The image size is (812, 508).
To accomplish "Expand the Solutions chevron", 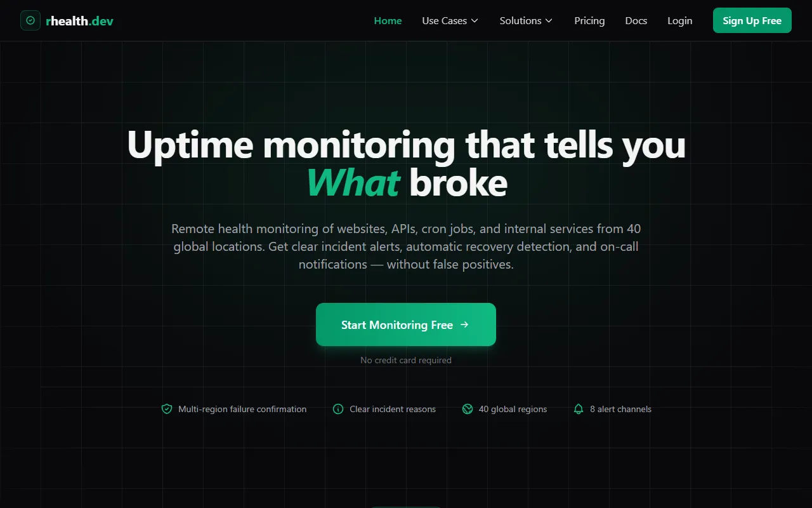I will tap(549, 21).
